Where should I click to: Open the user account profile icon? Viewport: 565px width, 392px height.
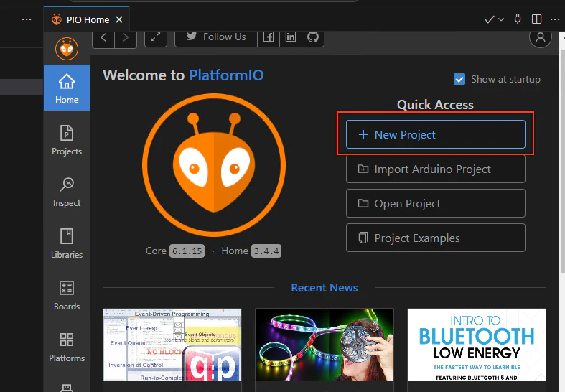pyautogui.click(x=540, y=37)
